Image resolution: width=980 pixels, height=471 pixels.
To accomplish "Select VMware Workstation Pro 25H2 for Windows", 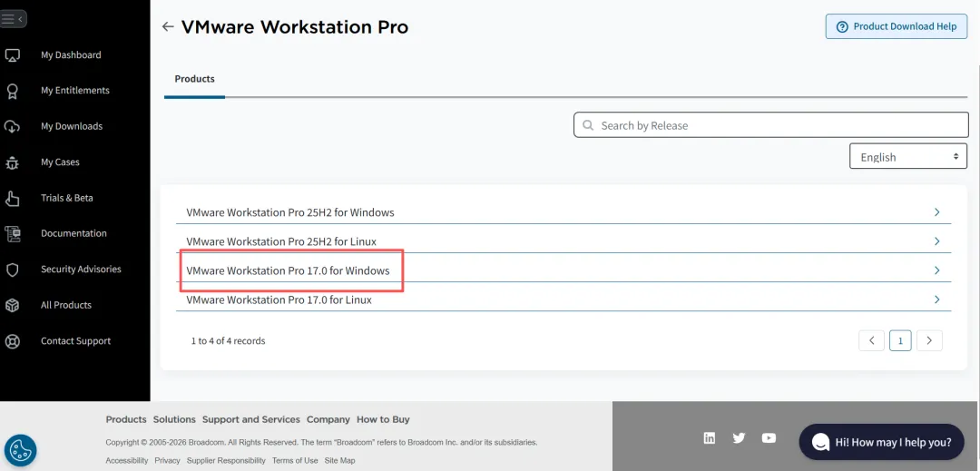I will pos(290,212).
